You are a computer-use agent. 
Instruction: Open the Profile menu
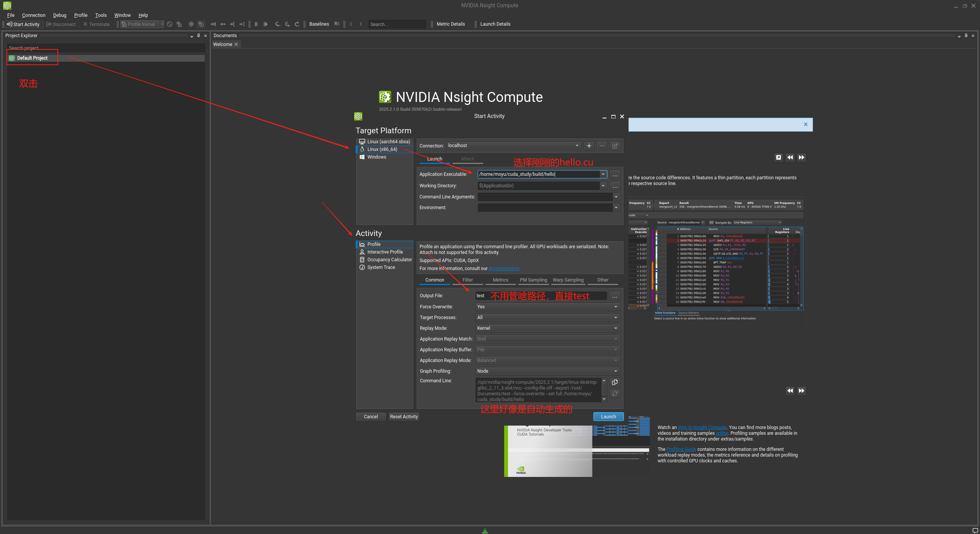(x=81, y=15)
